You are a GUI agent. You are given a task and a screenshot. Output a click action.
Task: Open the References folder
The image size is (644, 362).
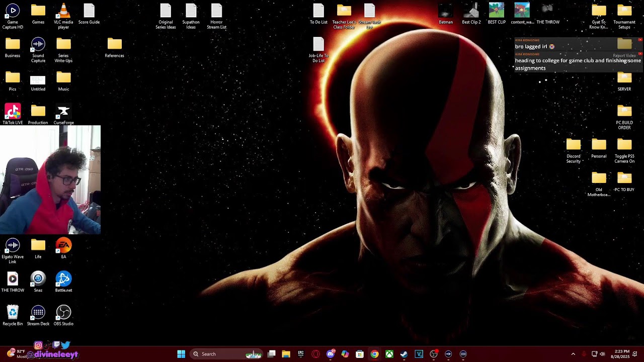(115, 47)
